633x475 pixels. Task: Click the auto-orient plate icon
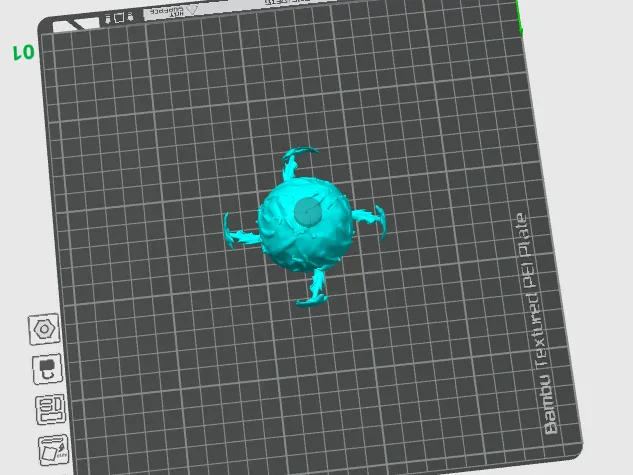[x=54, y=450]
